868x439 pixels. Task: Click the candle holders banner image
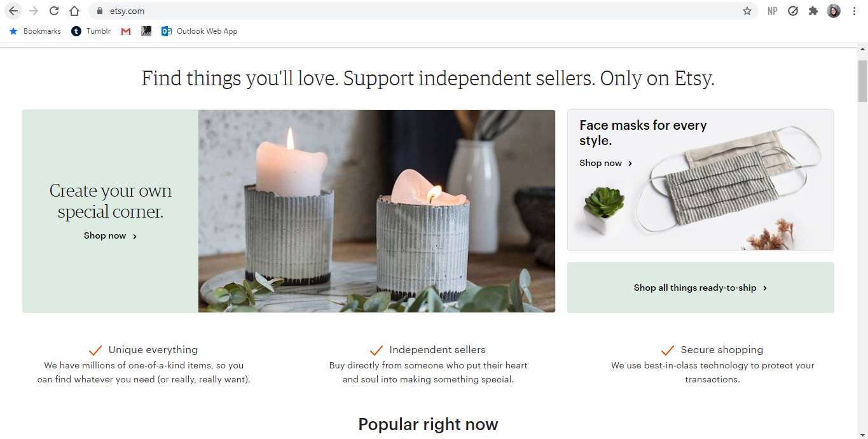[376, 211]
